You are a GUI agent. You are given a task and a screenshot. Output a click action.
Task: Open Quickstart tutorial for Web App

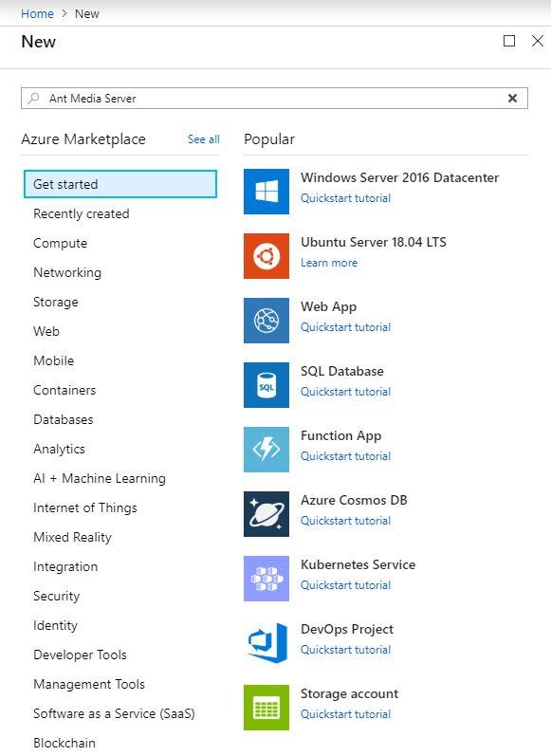pos(345,327)
